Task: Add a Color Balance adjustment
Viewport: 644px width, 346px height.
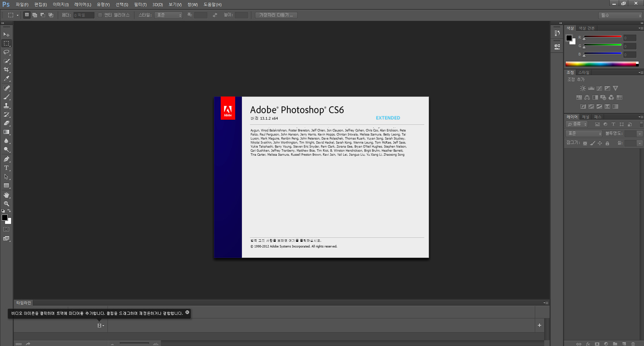Action: 587,98
